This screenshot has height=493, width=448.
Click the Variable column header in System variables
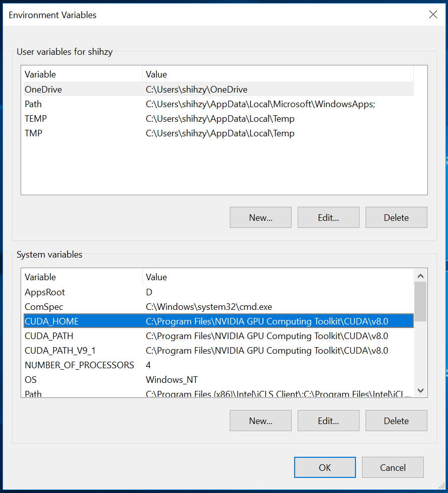83,277
